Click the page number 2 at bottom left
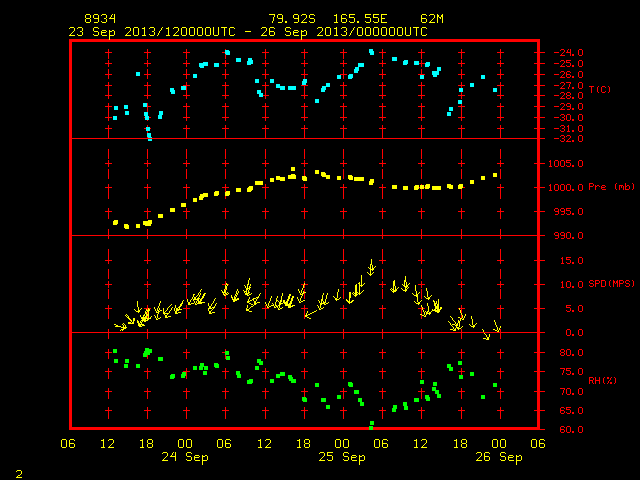640x480 pixels. click(19, 474)
